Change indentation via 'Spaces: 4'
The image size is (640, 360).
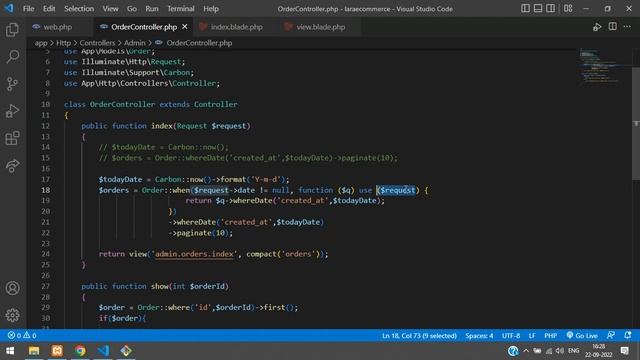479,336
